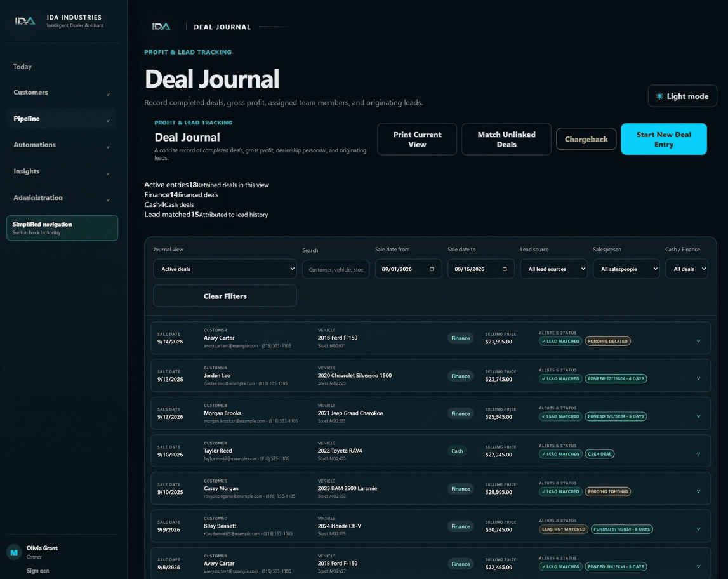This screenshot has width=728, height=579.
Task: Click Active entries 18 statistic
Action: [207, 185]
